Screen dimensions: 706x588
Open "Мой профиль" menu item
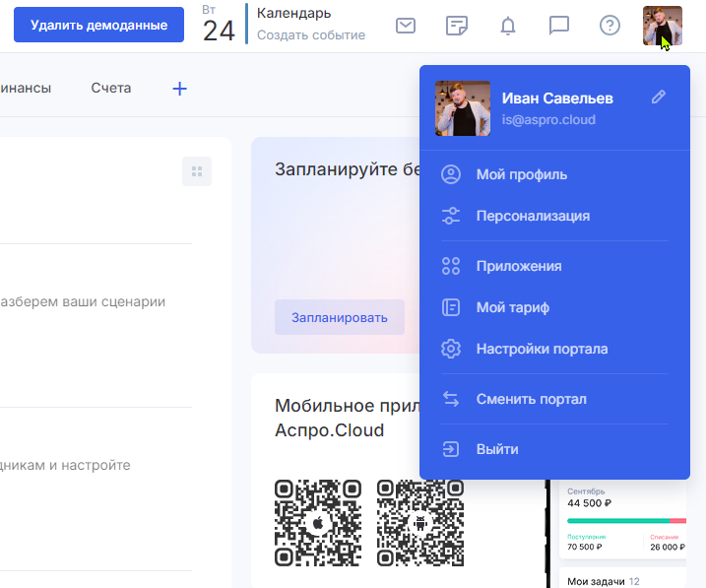(554, 174)
